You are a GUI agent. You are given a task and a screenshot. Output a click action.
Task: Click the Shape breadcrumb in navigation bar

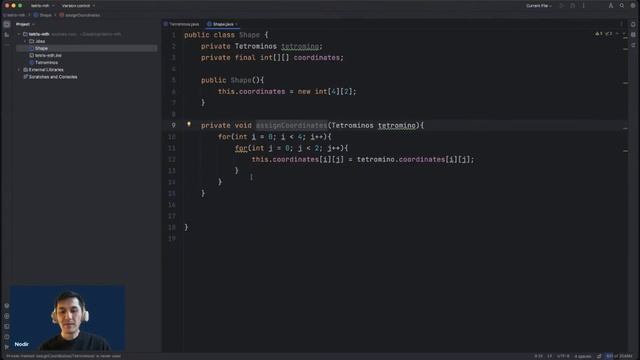pos(43,15)
